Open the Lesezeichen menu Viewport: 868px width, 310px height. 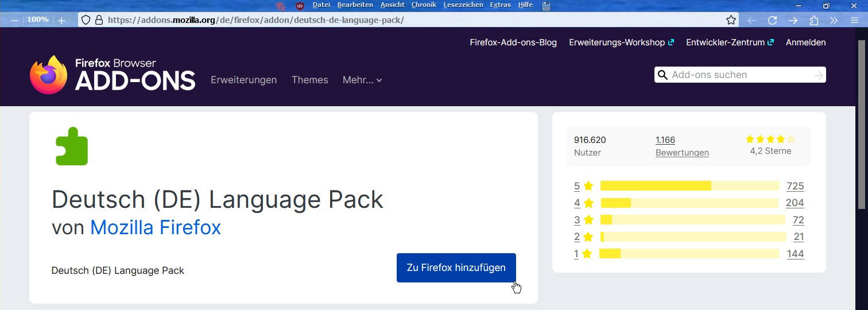(x=463, y=5)
